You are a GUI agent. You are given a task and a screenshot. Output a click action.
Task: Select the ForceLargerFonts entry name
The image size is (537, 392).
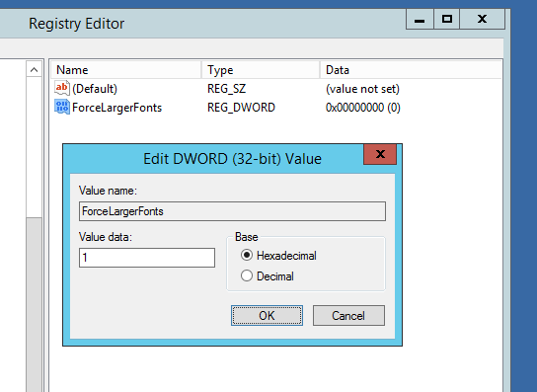click(116, 108)
